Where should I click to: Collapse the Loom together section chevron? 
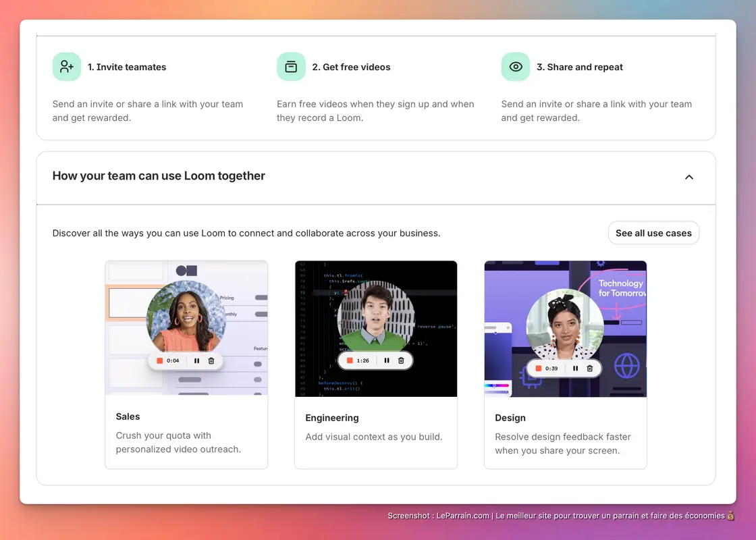tap(689, 177)
